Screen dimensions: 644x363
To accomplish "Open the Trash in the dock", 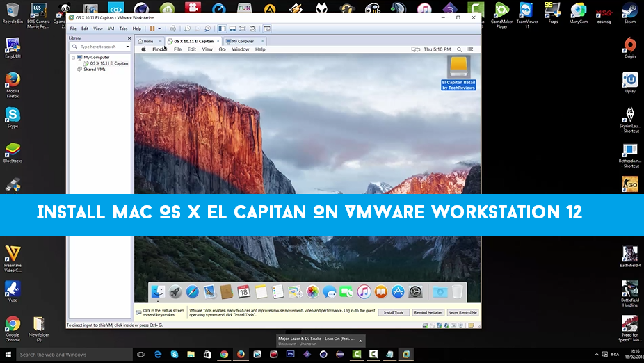I will [x=457, y=292].
